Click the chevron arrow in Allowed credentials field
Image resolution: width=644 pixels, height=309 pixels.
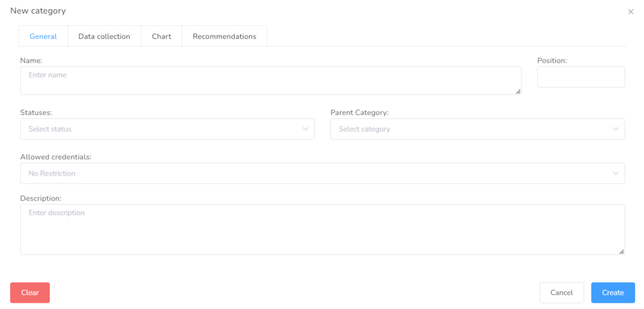click(x=616, y=174)
